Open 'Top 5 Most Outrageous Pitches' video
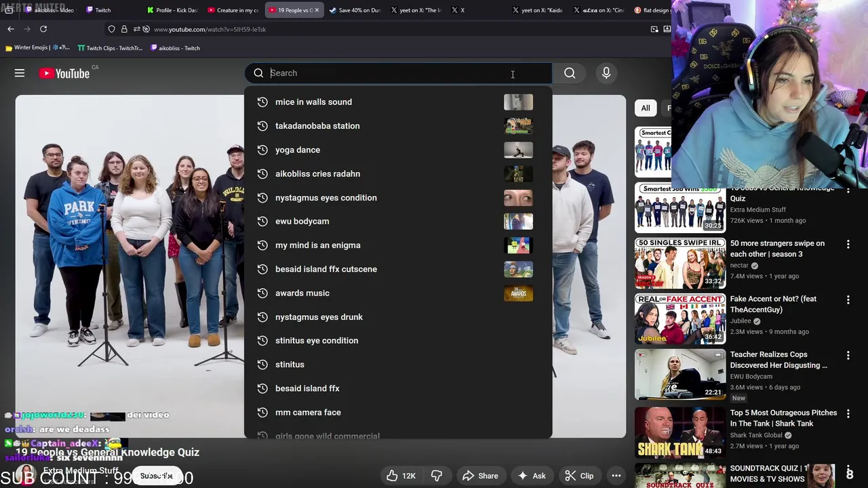Image resolution: width=868 pixels, height=488 pixels. pyautogui.click(x=783, y=418)
